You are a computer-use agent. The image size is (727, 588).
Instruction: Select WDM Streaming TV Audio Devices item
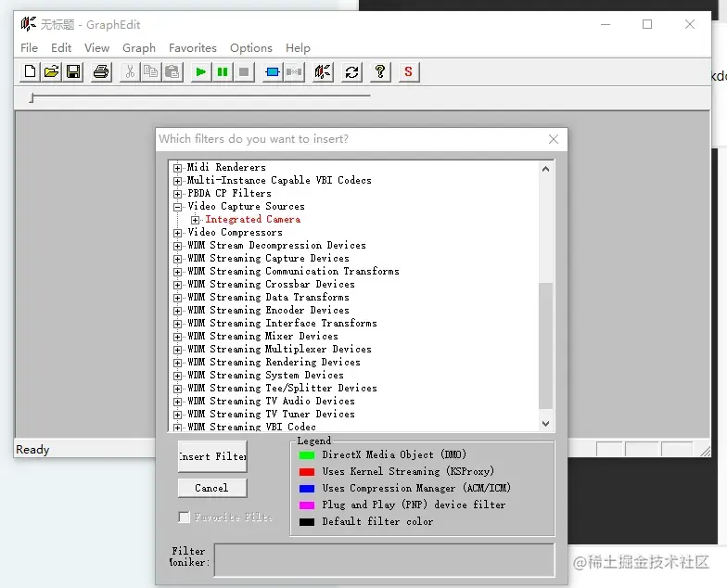(271, 401)
